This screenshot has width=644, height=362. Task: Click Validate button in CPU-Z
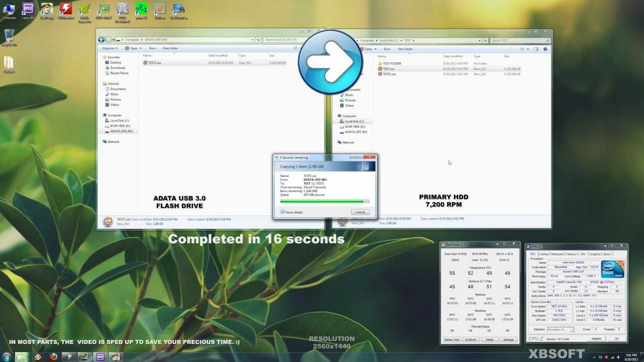(x=596, y=338)
